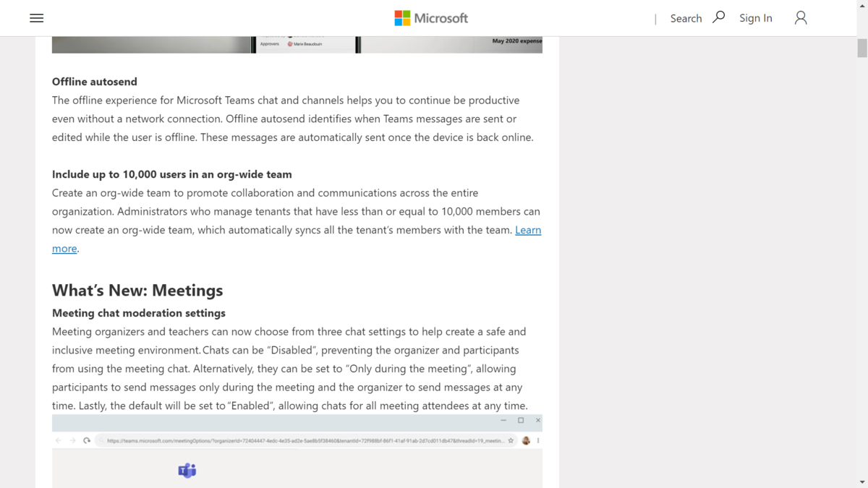868x488 pixels.
Task: Click the What's New: Meetings heading
Action: pyautogui.click(x=137, y=290)
